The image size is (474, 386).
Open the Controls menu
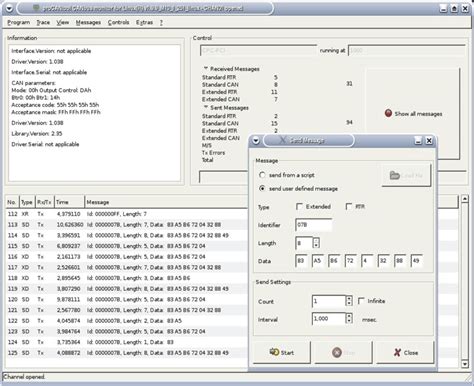118,22
